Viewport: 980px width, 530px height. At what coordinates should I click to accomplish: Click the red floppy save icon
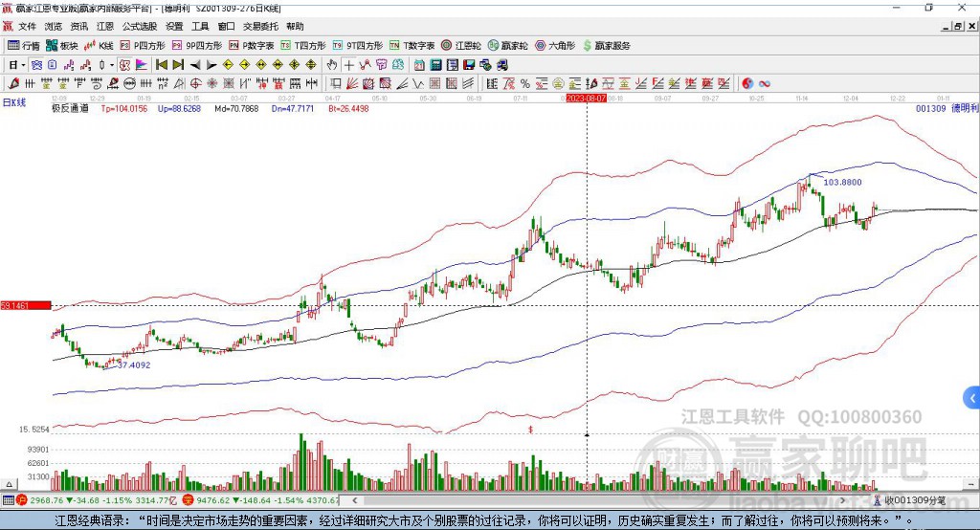(x=469, y=65)
